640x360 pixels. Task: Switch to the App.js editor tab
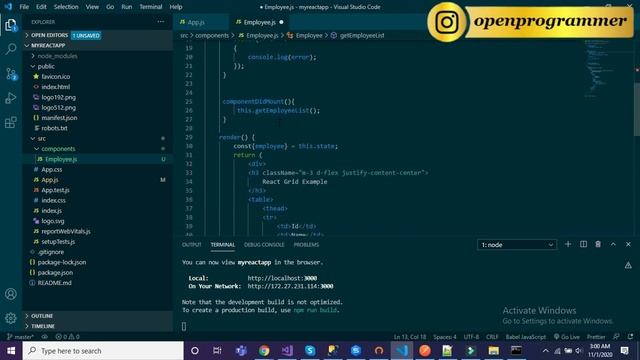click(196, 22)
